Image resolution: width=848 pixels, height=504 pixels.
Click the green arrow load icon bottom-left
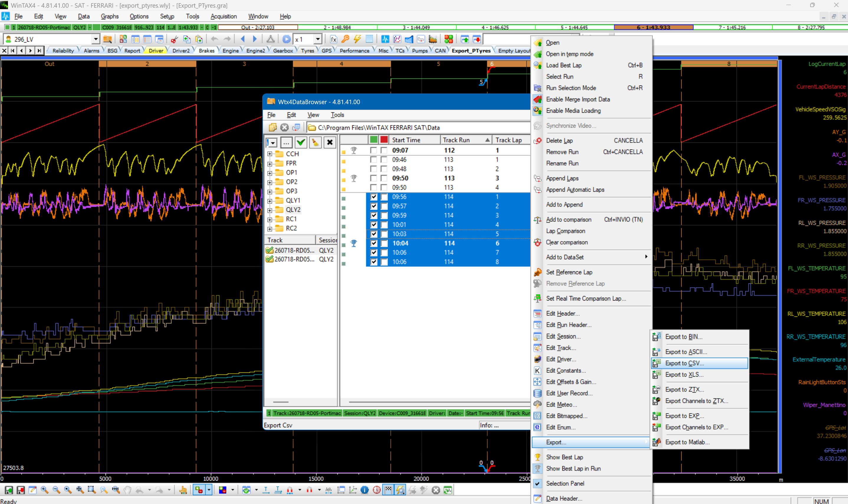pyautogui.click(x=9, y=490)
